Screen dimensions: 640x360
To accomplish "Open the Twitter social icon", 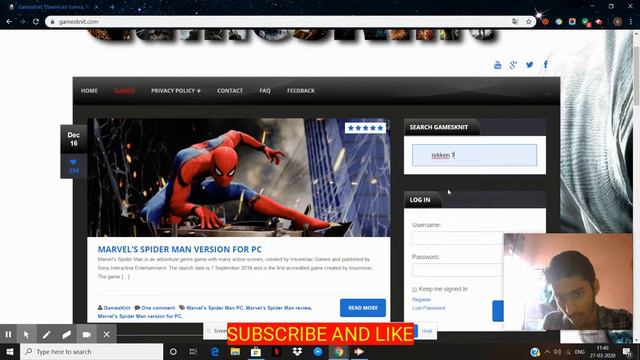I will 529,64.
